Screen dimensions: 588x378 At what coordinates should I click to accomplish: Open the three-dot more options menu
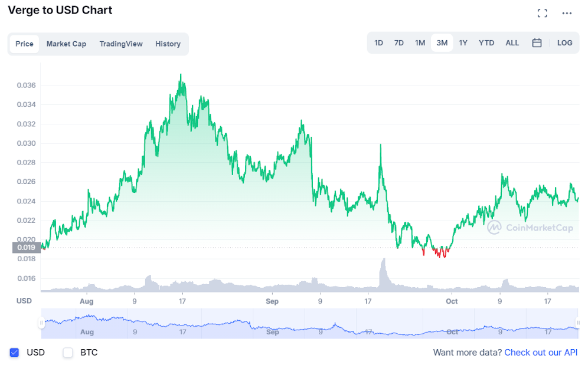(567, 14)
